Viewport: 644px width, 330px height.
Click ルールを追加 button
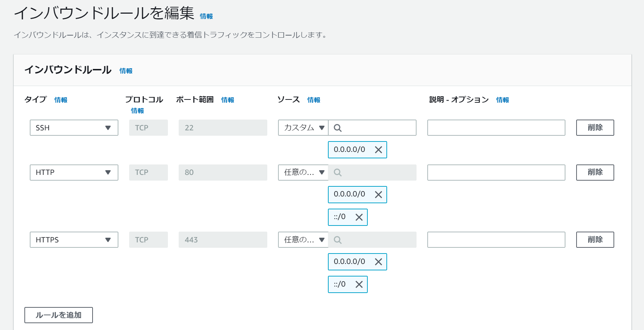coord(58,315)
